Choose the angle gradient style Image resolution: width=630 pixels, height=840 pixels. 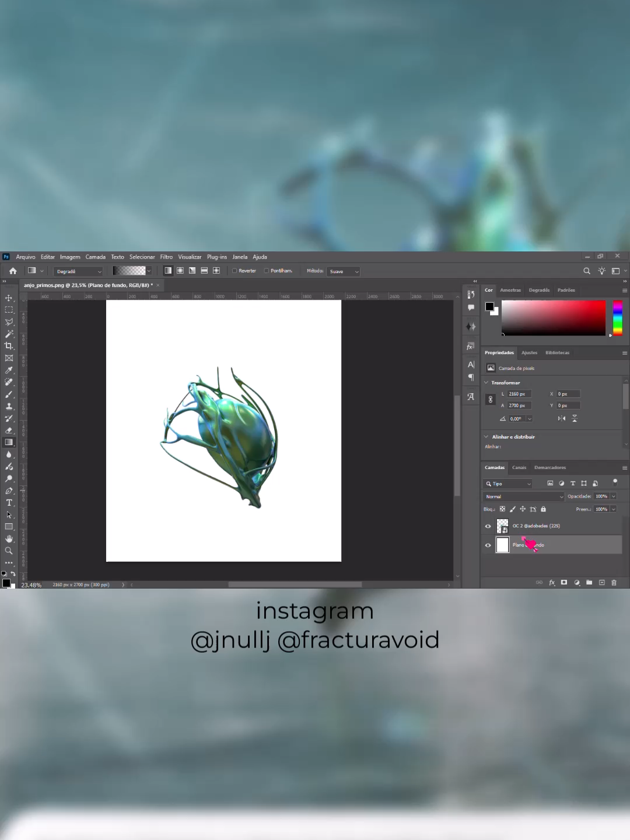point(192,271)
